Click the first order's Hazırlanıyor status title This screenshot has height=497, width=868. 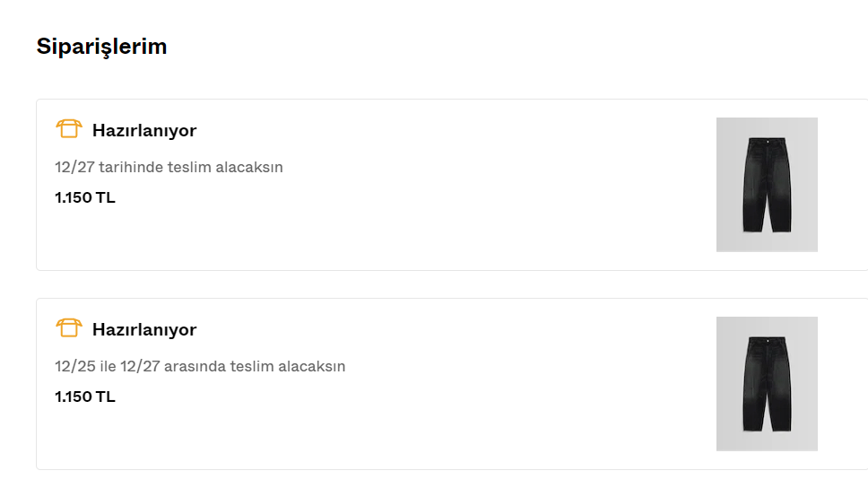[x=144, y=131]
